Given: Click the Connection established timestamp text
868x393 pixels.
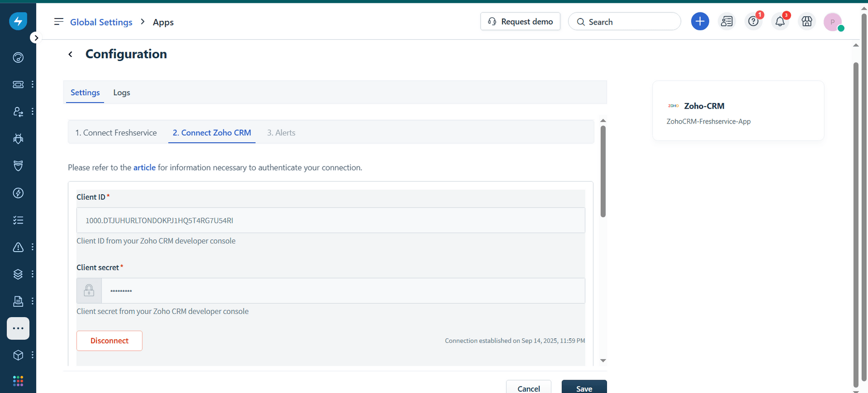Looking at the screenshot, I should point(515,341).
